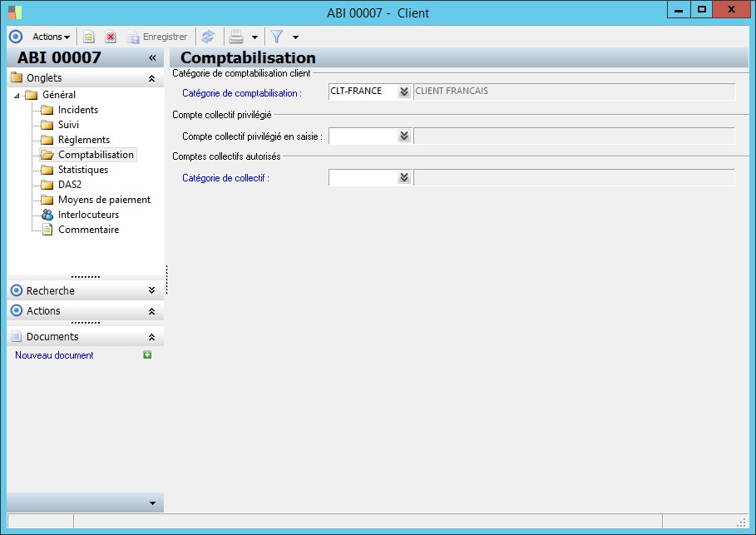Click the Onglets folder icon
756x535 pixels.
click(x=17, y=77)
